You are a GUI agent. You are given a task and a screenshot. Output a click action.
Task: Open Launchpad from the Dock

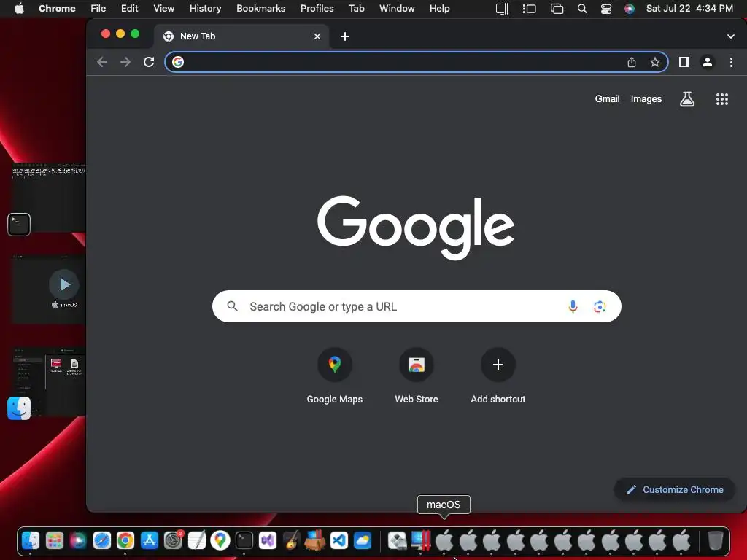[54, 540]
